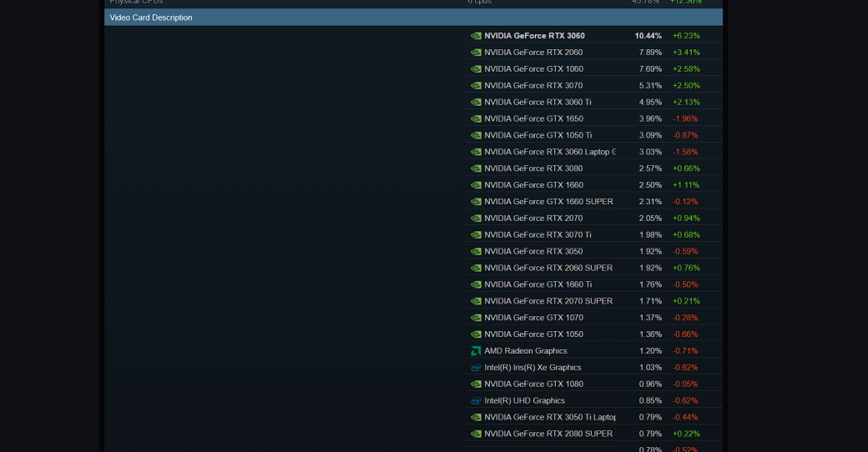Click the NVIDIA logo beside RTX 3060 Laptop
Image resolution: width=868 pixels, height=452 pixels.
pyautogui.click(x=476, y=152)
